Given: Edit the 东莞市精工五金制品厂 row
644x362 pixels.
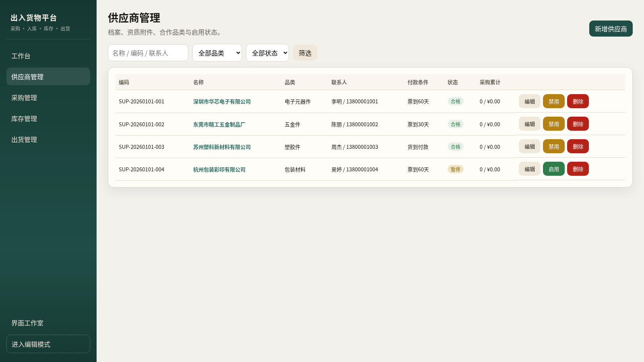Looking at the screenshot, I should click(529, 124).
